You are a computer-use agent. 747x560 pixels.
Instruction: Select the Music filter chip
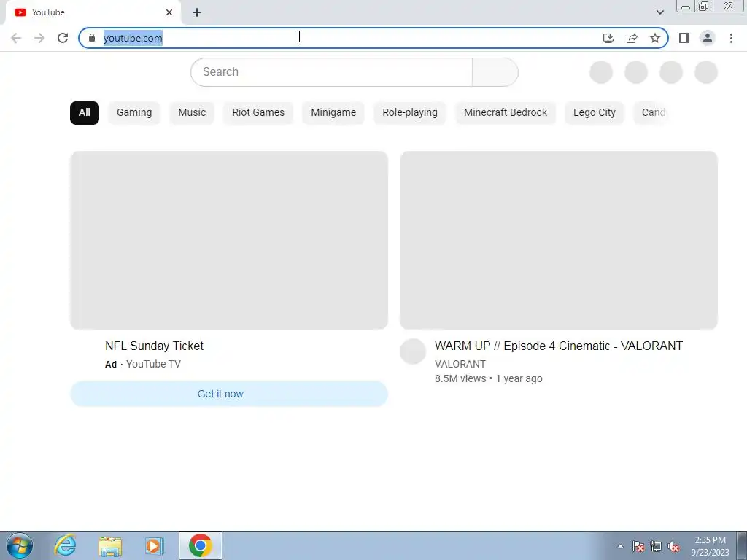[x=192, y=113]
